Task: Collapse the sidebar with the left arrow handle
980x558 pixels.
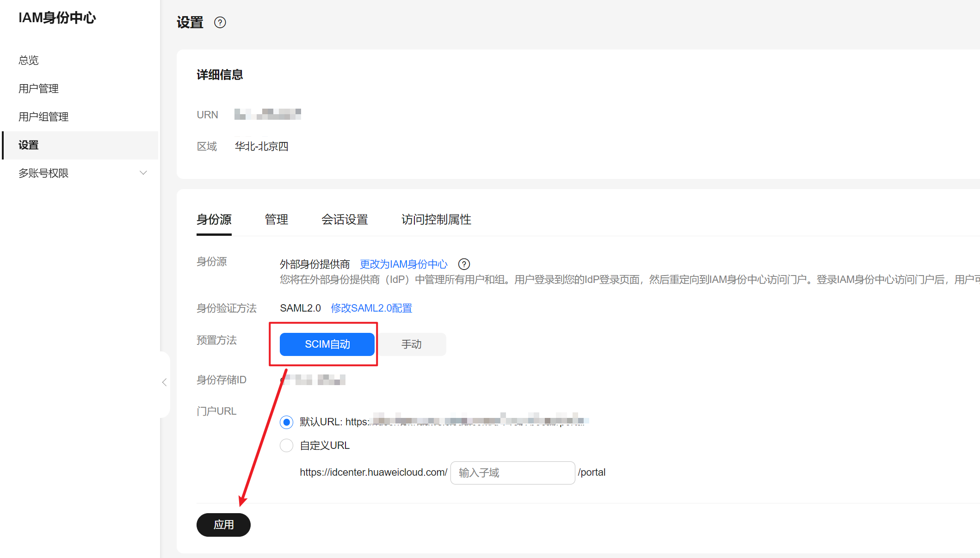Action: pos(165,382)
